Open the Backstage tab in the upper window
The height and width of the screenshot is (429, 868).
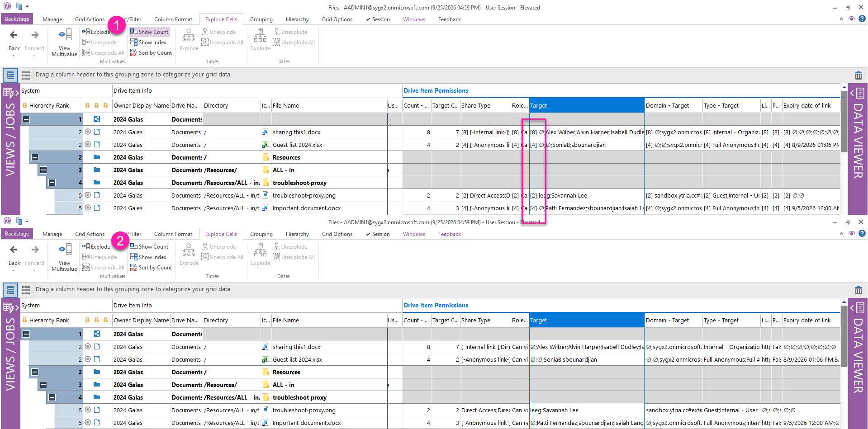[17, 19]
